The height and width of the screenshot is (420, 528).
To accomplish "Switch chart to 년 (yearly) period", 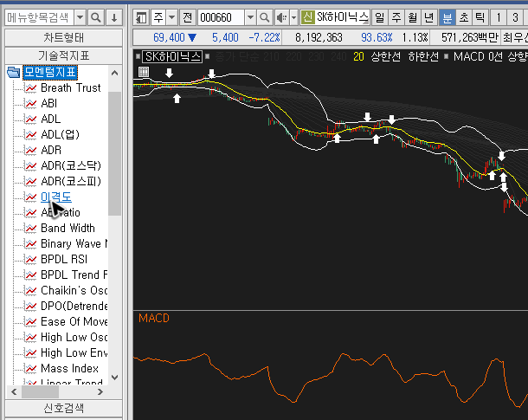I will [x=429, y=17].
